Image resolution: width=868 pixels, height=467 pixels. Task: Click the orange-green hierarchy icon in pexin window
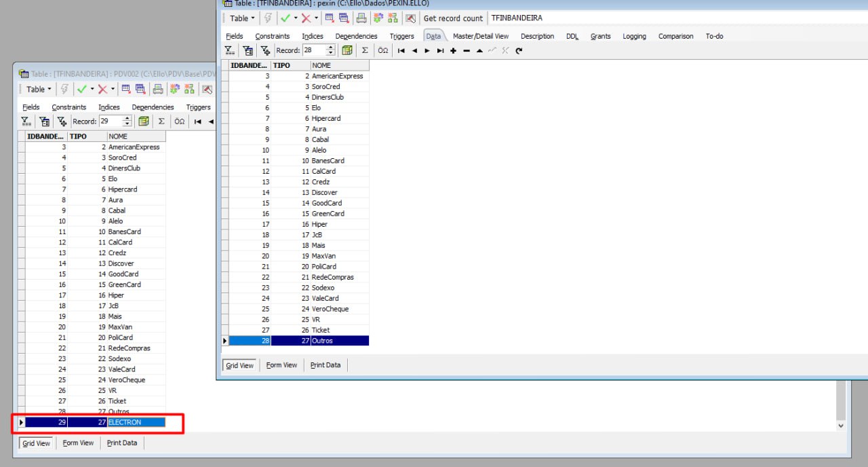pyautogui.click(x=393, y=18)
